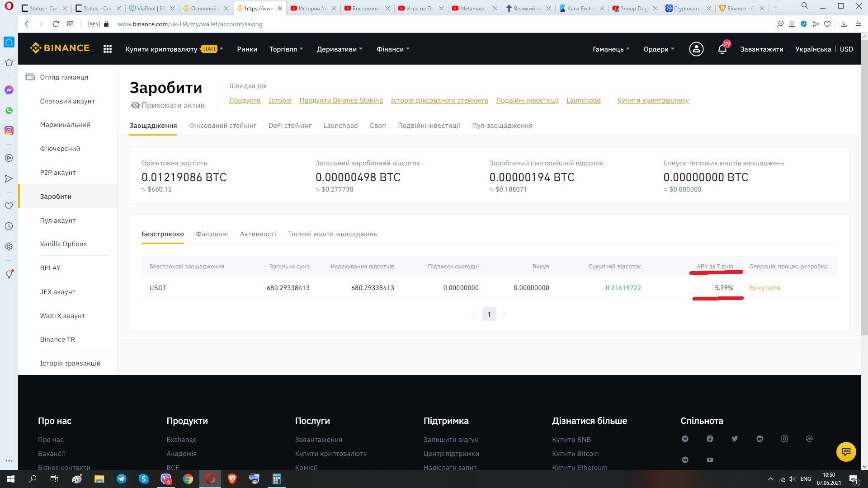The width and height of the screenshot is (868, 488).
Task: Open the yellow chat support button
Action: click(846, 451)
